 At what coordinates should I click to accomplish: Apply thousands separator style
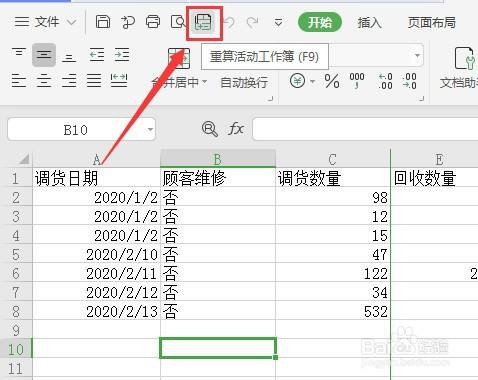click(357, 81)
